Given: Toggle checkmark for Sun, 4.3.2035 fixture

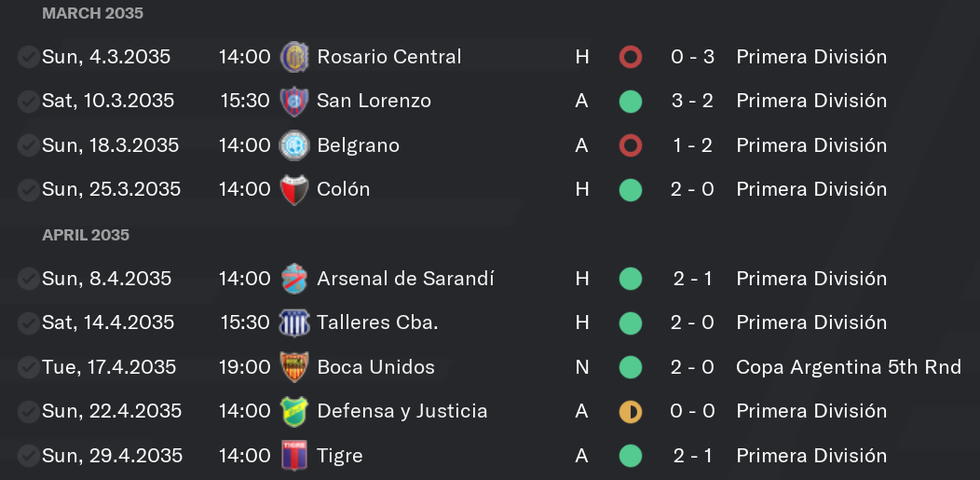Looking at the screenshot, I should (x=28, y=57).
